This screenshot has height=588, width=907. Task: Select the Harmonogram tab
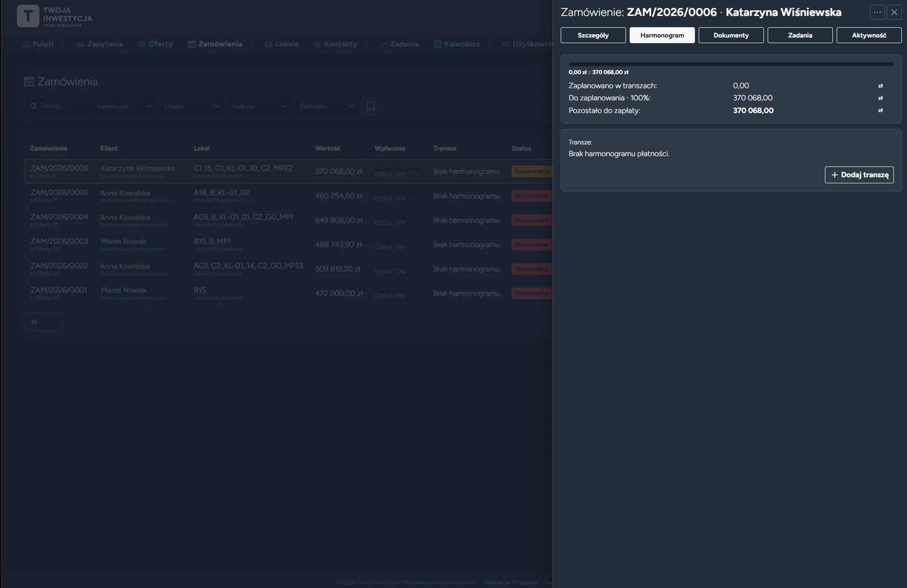(662, 35)
